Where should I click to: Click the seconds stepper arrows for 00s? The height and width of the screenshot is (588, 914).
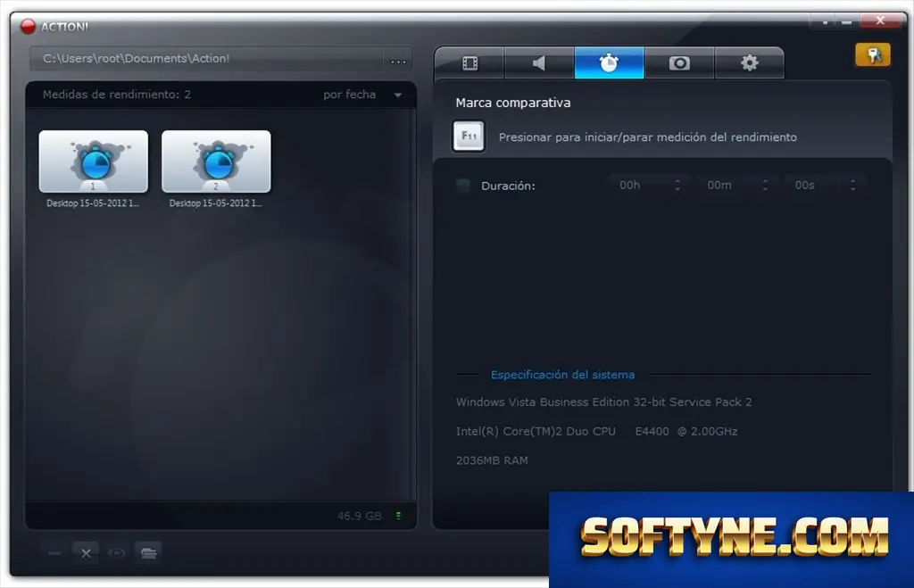tap(852, 186)
